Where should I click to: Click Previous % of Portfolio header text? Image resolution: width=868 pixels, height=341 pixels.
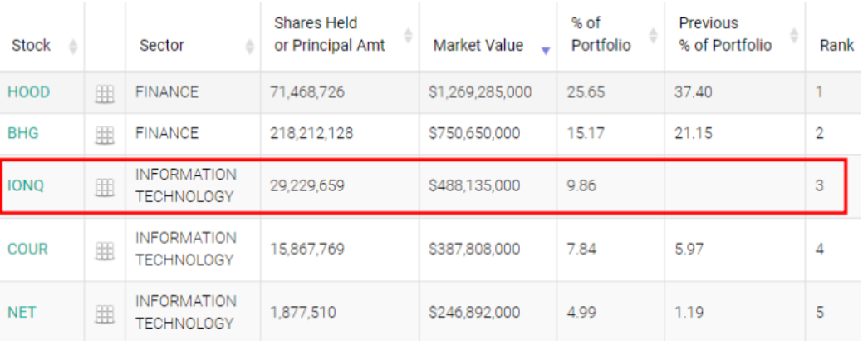coord(726,34)
